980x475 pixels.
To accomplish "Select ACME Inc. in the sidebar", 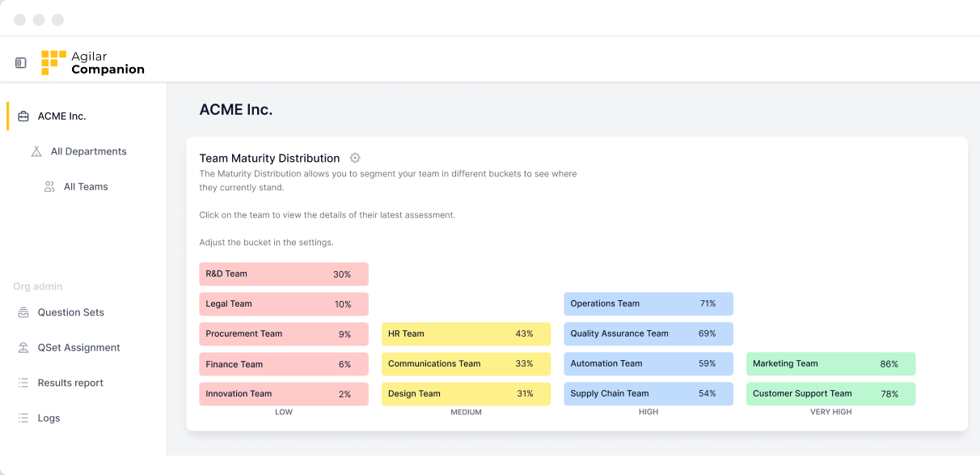I will tap(61, 117).
